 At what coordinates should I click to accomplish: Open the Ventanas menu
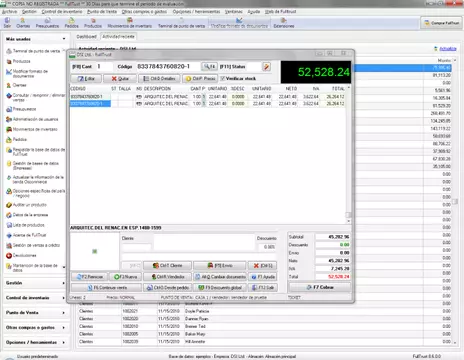pos(234,12)
